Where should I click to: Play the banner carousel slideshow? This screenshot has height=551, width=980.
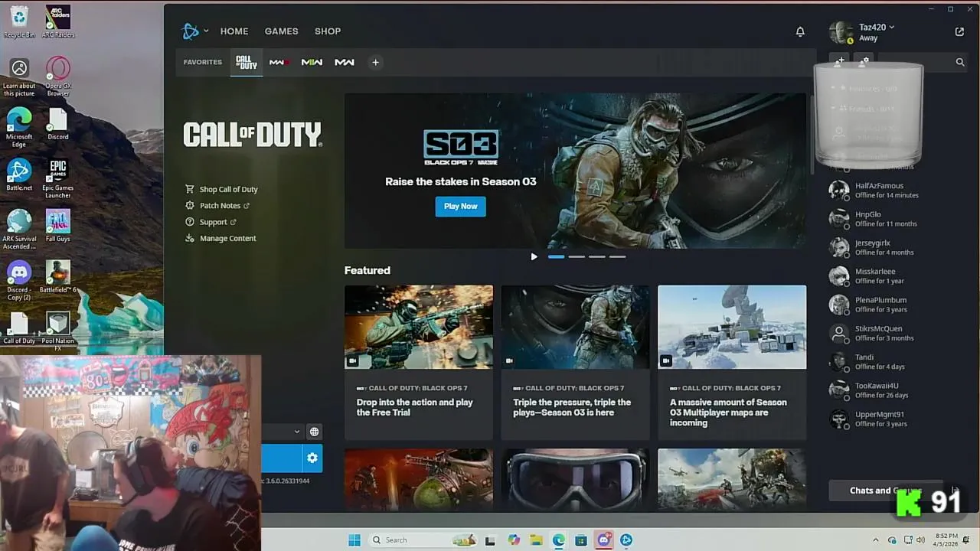pyautogui.click(x=534, y=256)
